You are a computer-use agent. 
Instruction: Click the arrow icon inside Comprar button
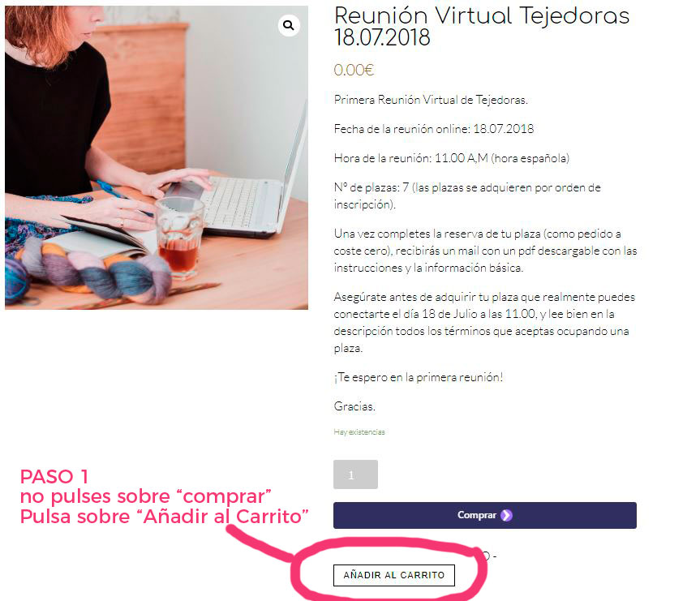point(506,515)
